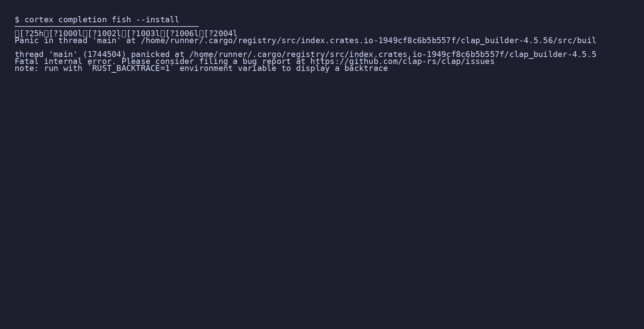
Task: Click the 'note:' label on last line
Action: point(27,68)
